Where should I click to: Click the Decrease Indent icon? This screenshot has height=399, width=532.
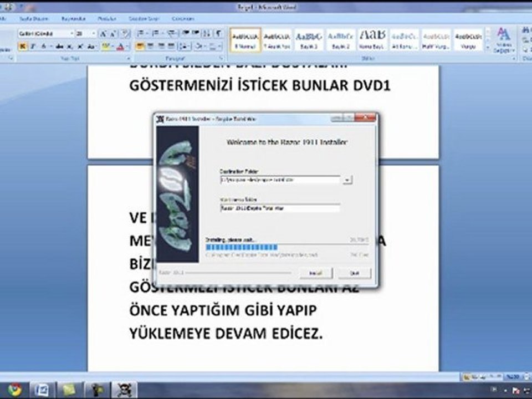tap(186, 33)
